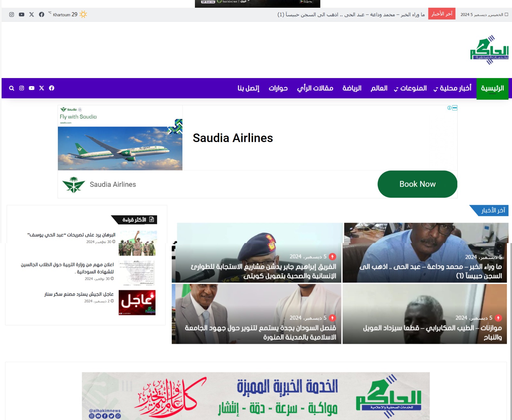The width and height of the screenshot is (512, 420).
Task: Click the إتصل بنا contact link
Action: tap(248, 88)
